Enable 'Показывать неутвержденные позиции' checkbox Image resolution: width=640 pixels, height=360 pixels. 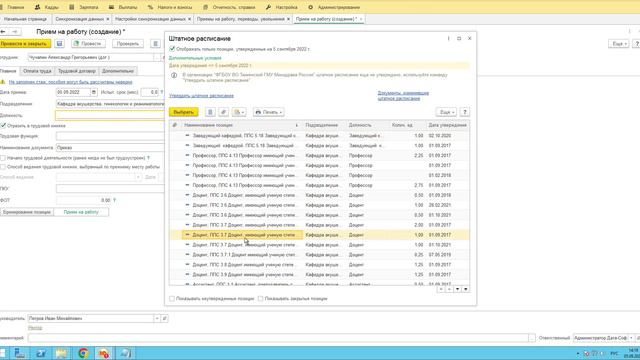coord(172,299)
